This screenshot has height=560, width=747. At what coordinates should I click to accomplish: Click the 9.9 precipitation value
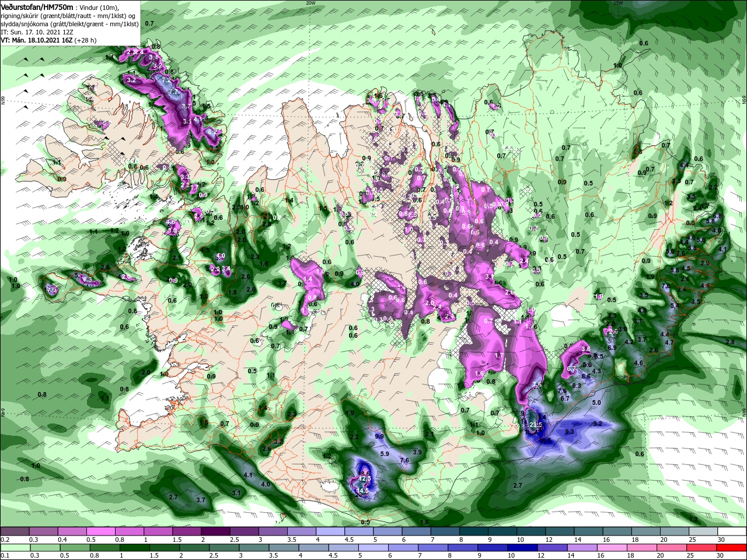click(379, 436)
